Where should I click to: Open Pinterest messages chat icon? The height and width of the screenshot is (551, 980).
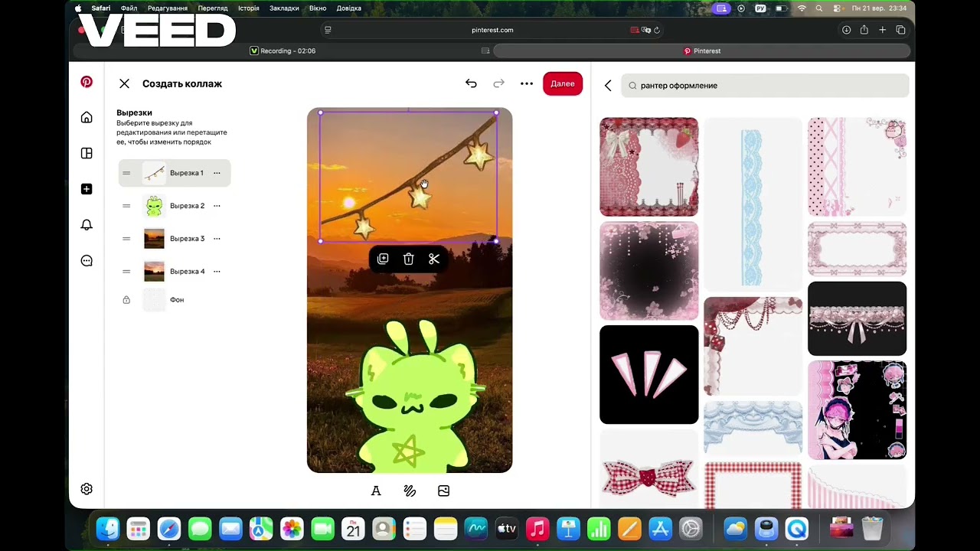tap(87, 260)
